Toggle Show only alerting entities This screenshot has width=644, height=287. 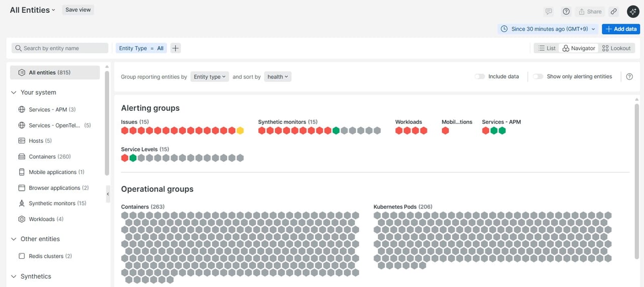click(538, 77)
